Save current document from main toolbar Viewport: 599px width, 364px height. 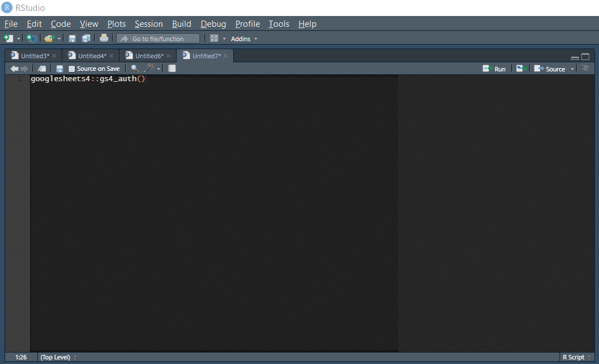72,38
